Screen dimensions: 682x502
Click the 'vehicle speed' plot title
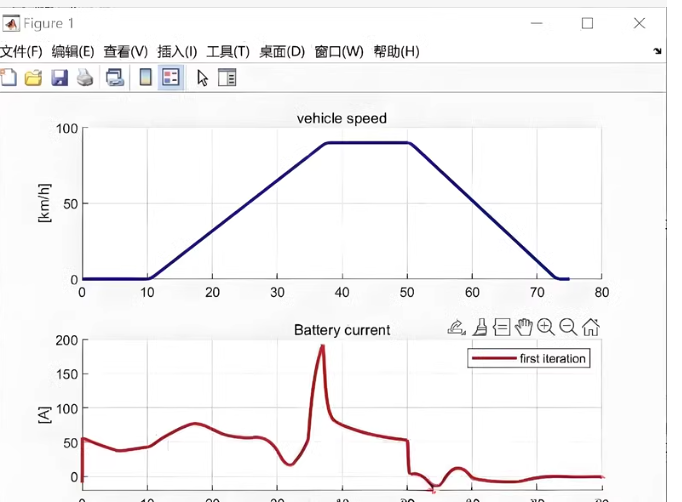click(x=342, y=118)
